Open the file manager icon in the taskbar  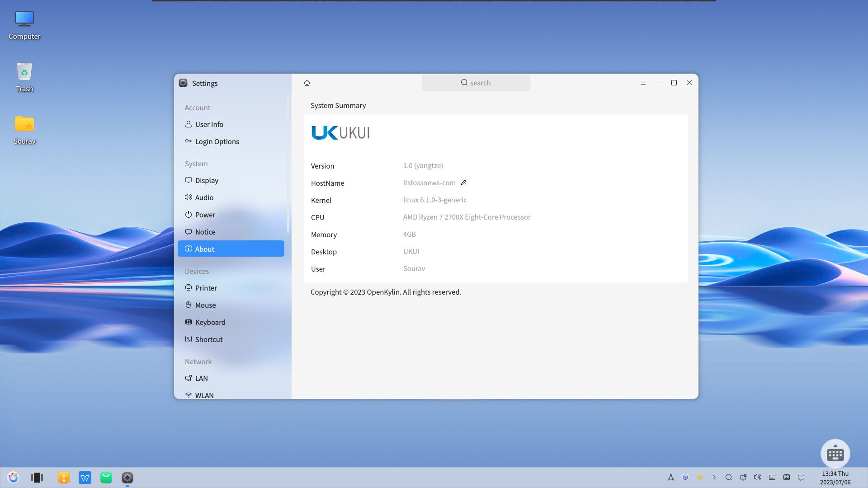point(64,478)
